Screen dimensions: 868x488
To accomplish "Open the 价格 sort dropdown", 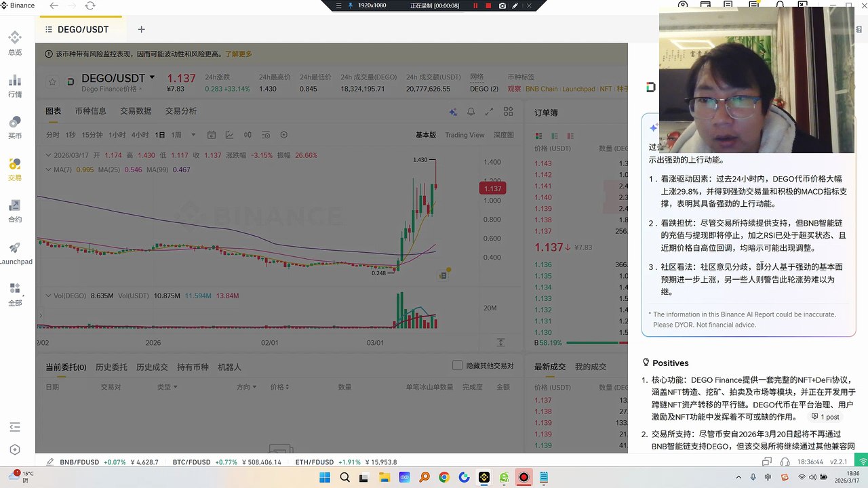I will [280, 387].
